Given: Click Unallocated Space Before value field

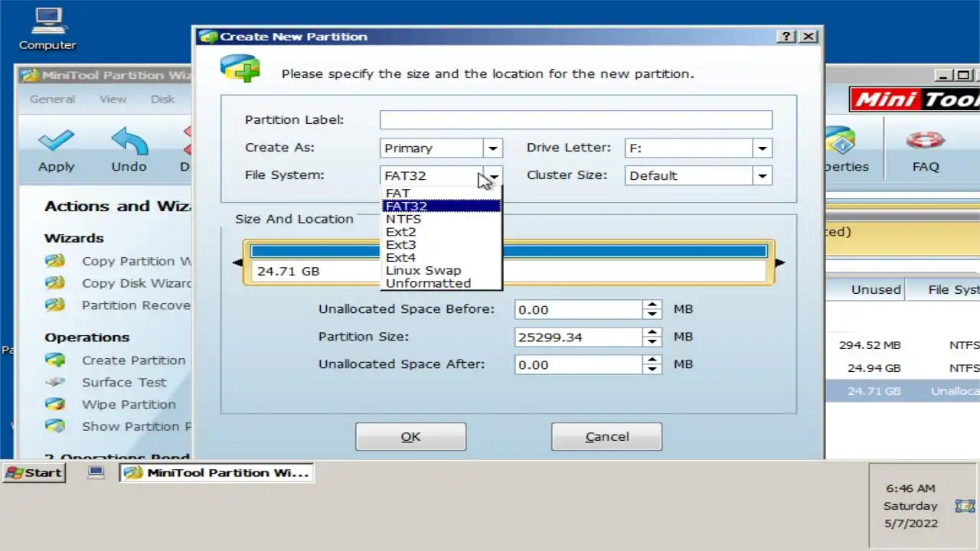Looking at the screenshot, I should pyautogui.click(x=579, y=310).
